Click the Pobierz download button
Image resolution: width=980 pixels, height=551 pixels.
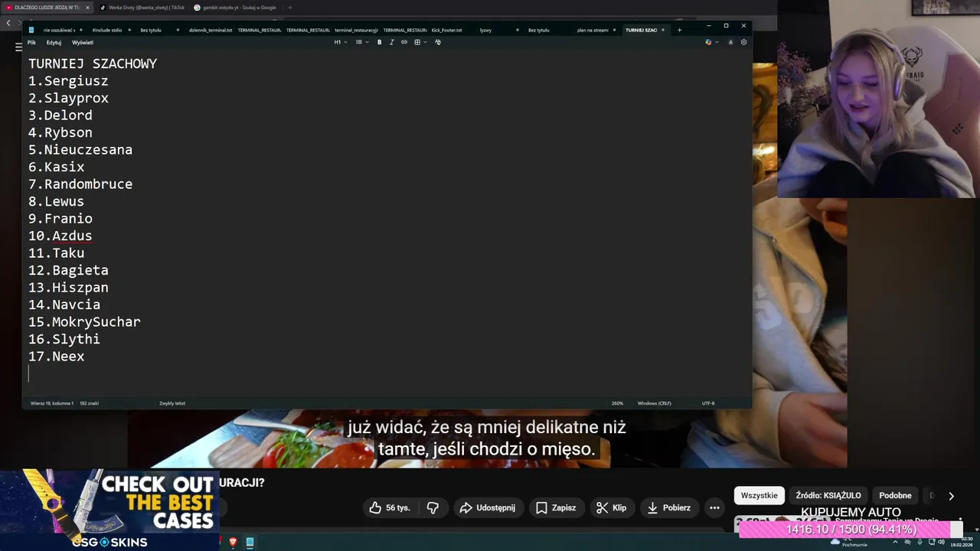coord(669,507)
